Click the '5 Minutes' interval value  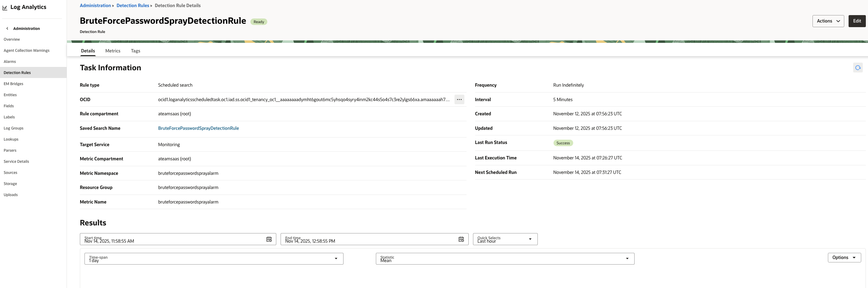[x=563, y=100]
